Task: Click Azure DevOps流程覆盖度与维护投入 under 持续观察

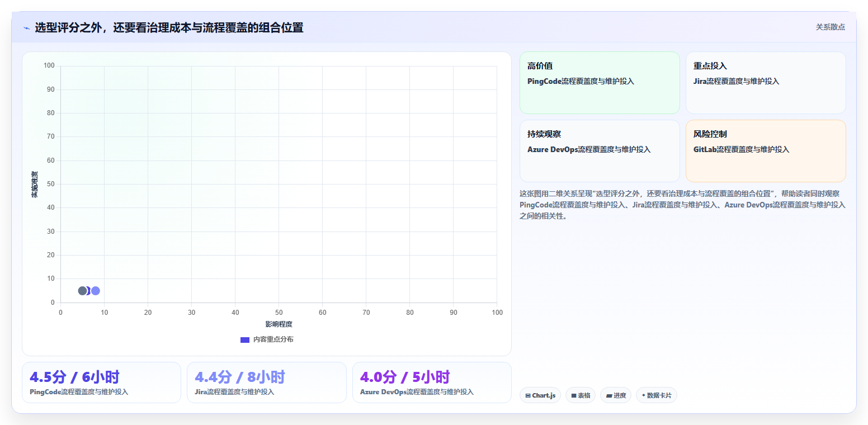Action: 589,149
